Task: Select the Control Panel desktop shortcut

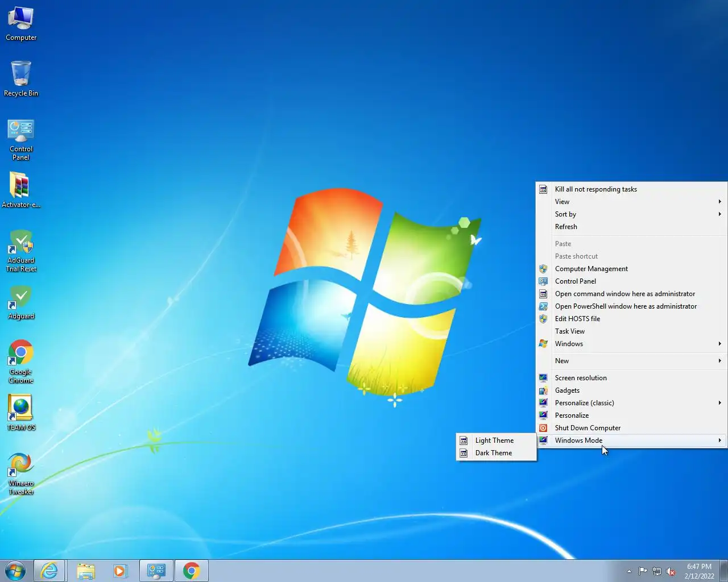Action: click(21, 140)
